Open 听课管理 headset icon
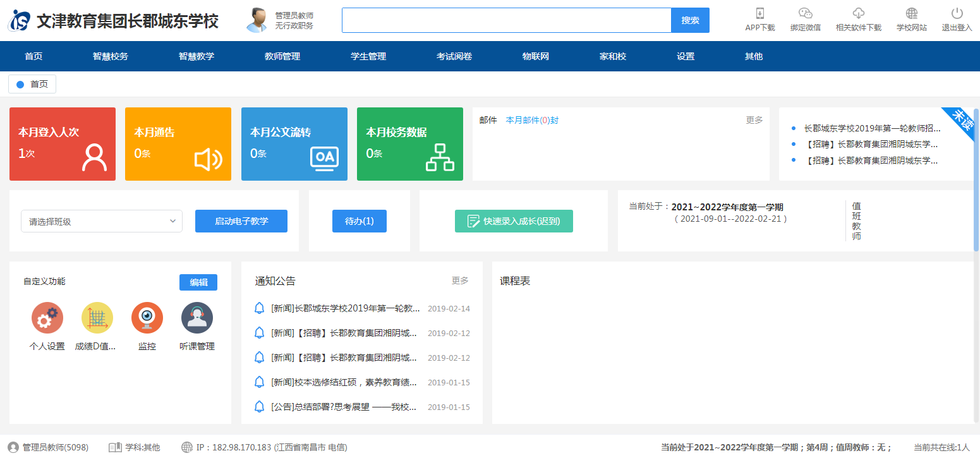 click(x=197, y=318)
